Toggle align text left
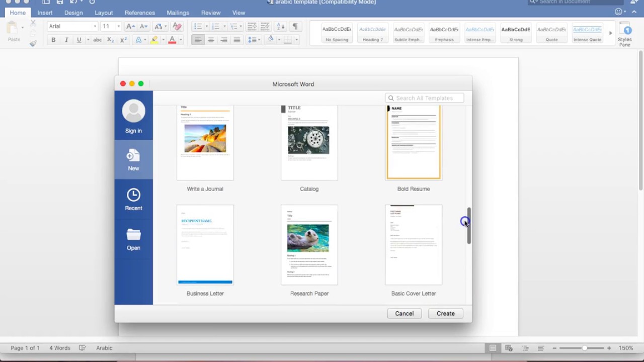Viewport: 644px width, 362px height. 198,40
